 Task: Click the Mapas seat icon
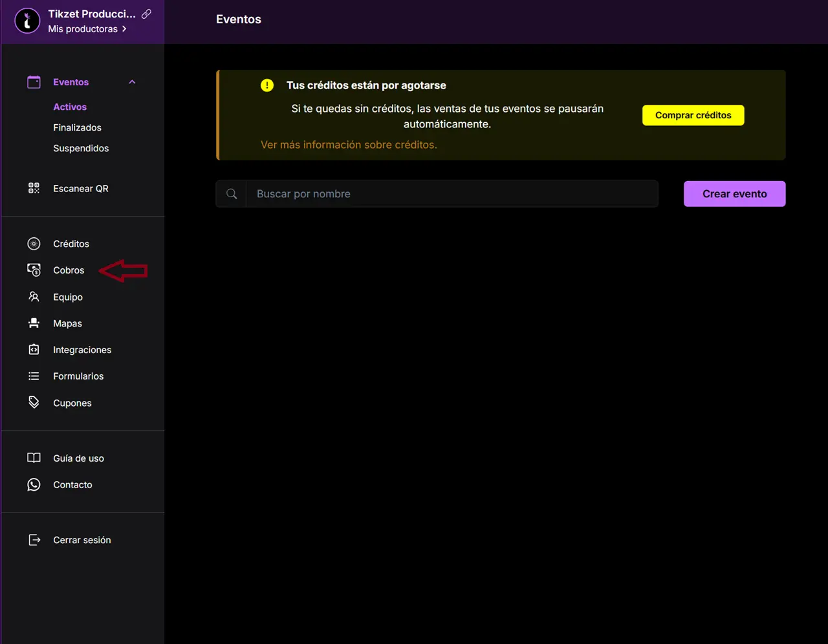[34, 323]
